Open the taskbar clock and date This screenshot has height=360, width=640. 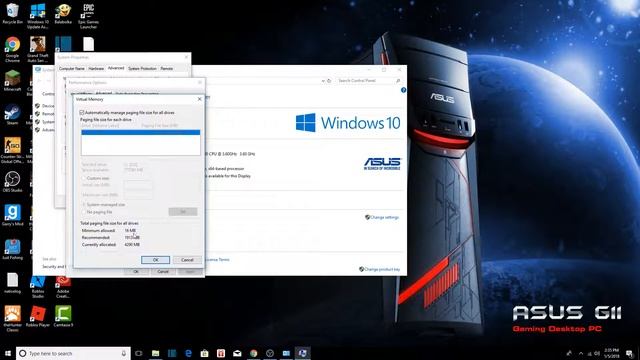[611, 353]
